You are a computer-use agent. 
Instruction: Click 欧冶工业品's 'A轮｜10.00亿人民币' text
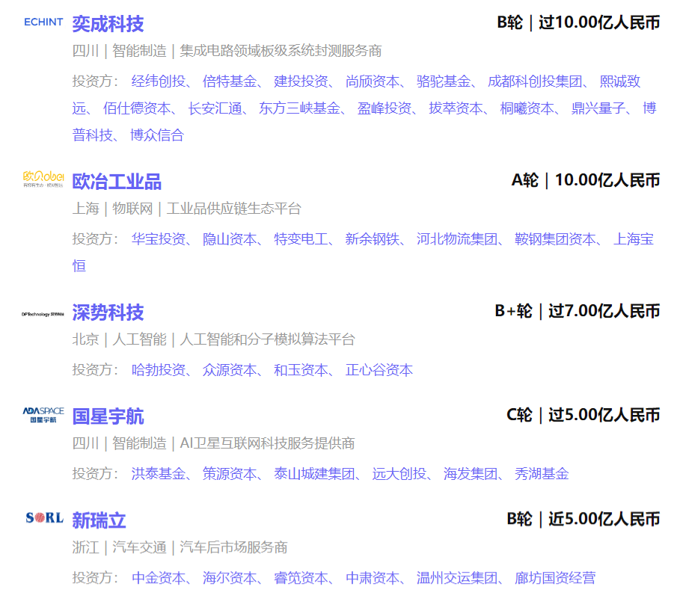coord(586,180)
